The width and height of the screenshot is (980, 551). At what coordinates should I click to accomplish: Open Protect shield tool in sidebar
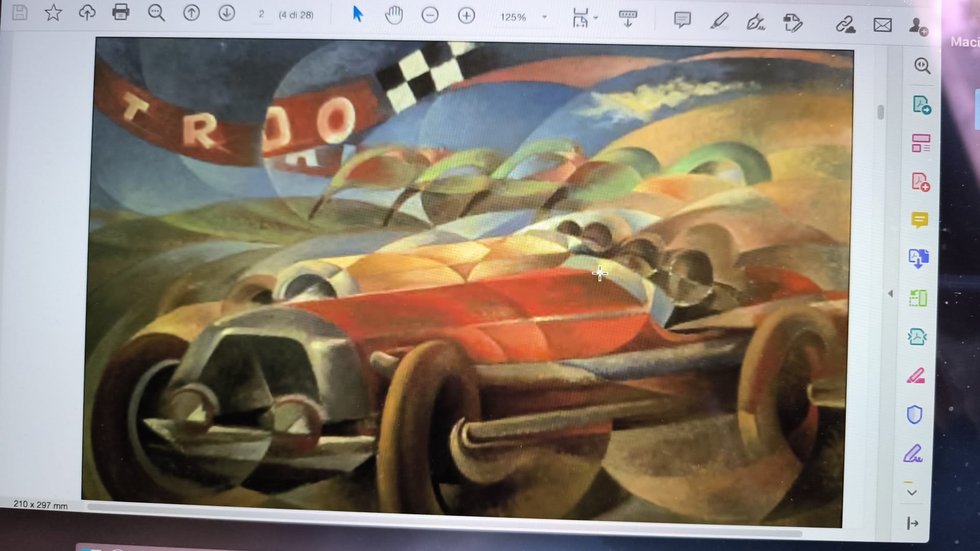[x=915, y=415]
